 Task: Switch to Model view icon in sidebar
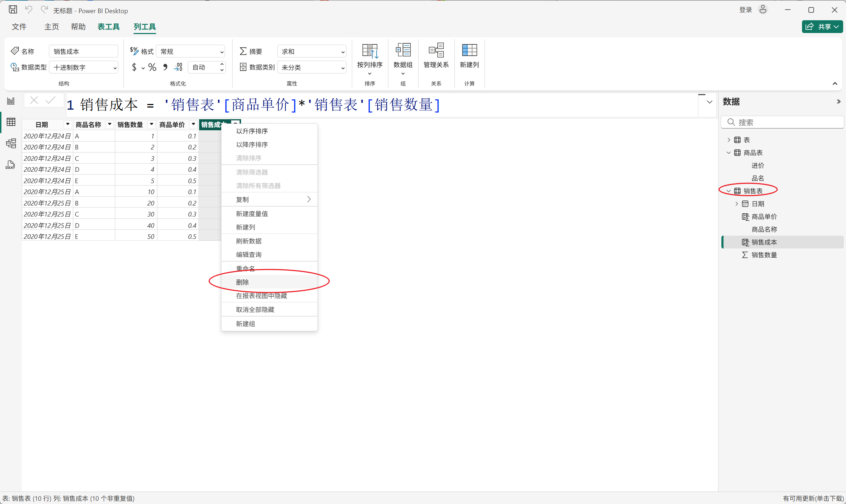click(x=11, y=143)
